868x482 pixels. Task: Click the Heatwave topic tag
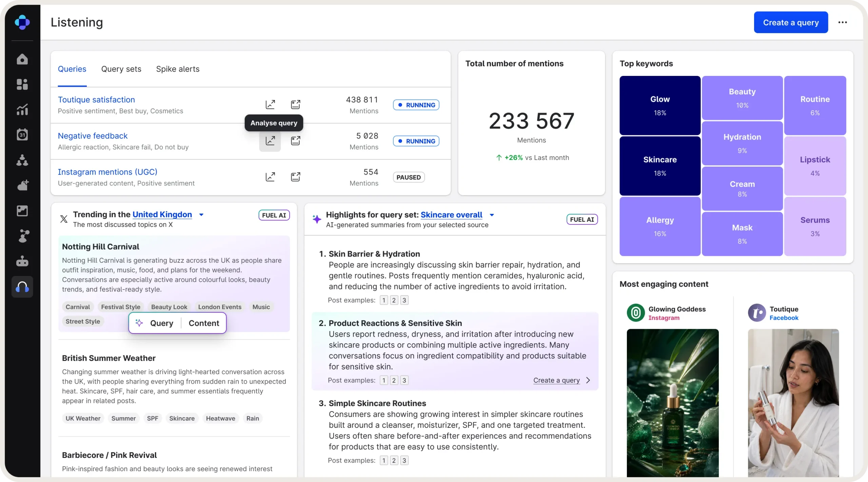point(220,419)
